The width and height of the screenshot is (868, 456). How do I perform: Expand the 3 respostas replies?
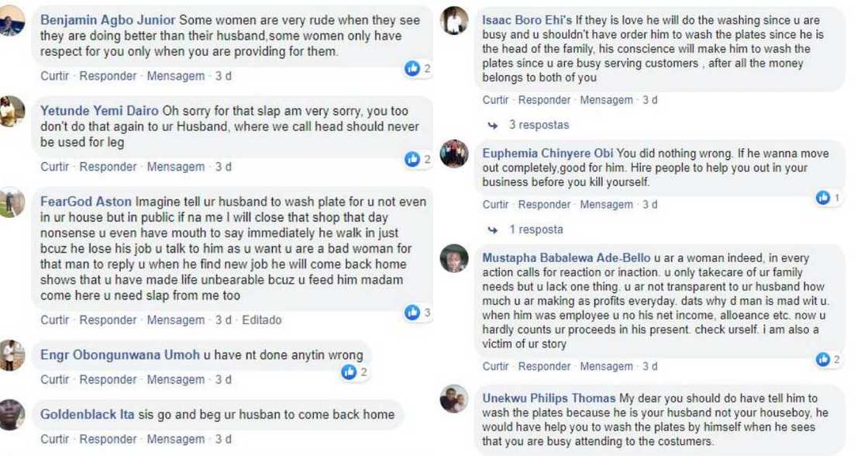point(539,125)
